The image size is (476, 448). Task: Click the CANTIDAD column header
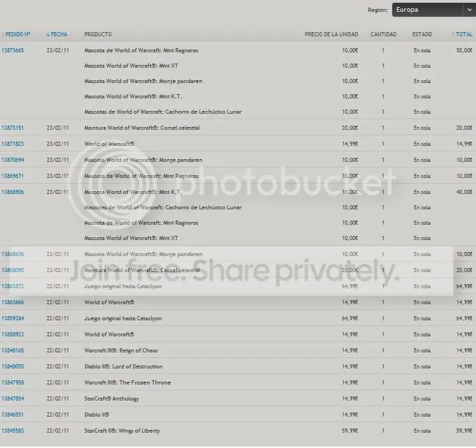383,34
